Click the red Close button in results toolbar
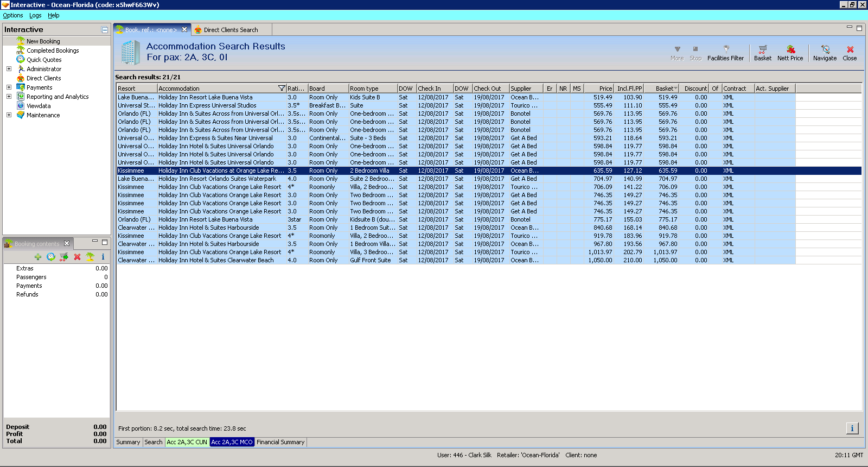This screenshot has width=868, height=467. pyautogui.click(x=850, y=53)
